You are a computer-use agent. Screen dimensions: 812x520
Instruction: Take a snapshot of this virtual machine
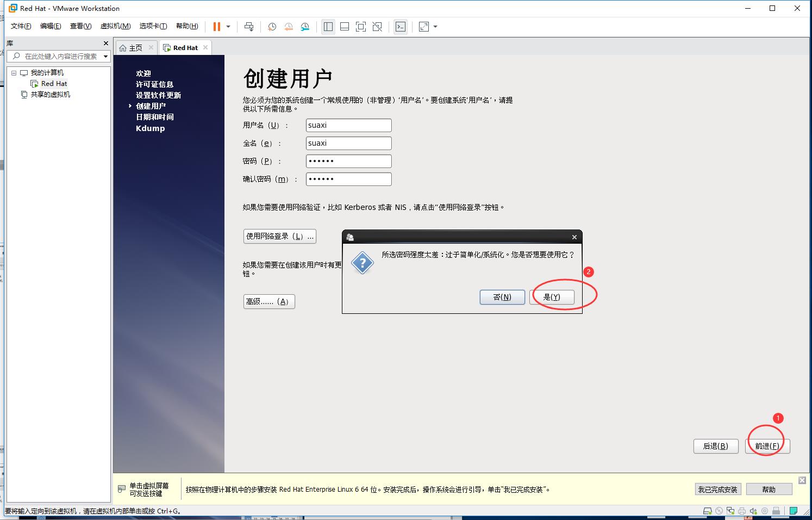[272, 26]
